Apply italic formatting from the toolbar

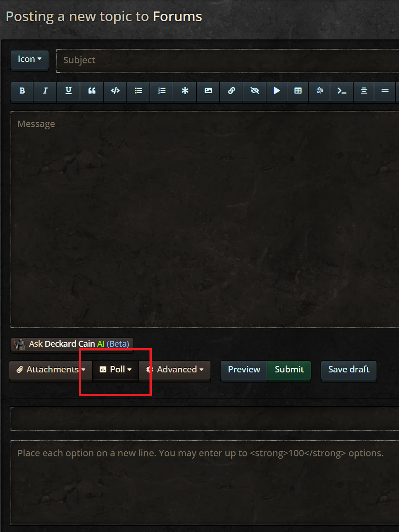pos(45,91)
